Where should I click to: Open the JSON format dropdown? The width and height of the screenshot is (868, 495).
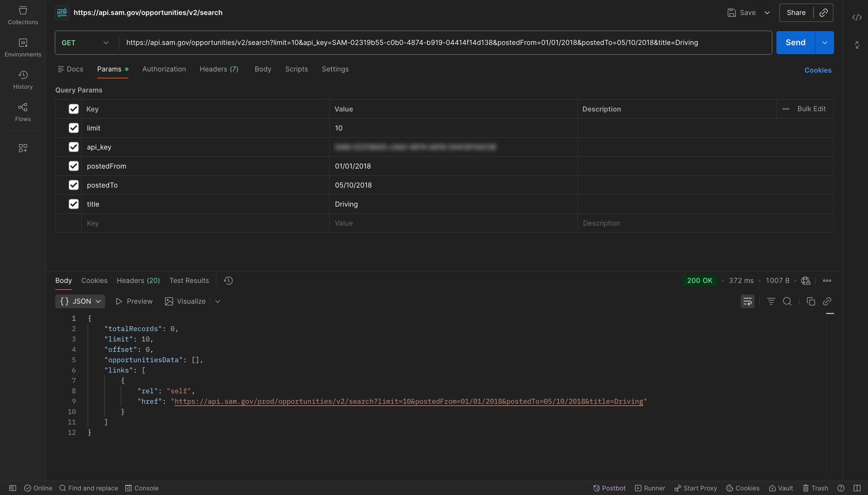coord(80,301)
